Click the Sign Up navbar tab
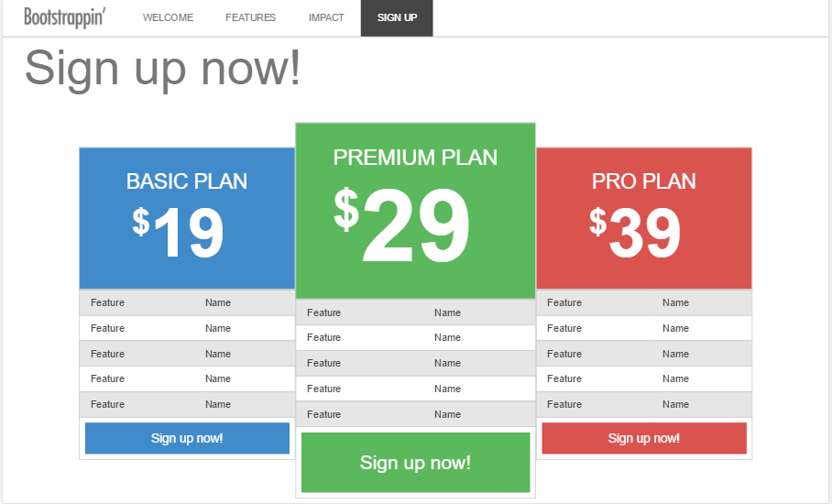Viewport: 832px width, 504px height. point(397,18)
